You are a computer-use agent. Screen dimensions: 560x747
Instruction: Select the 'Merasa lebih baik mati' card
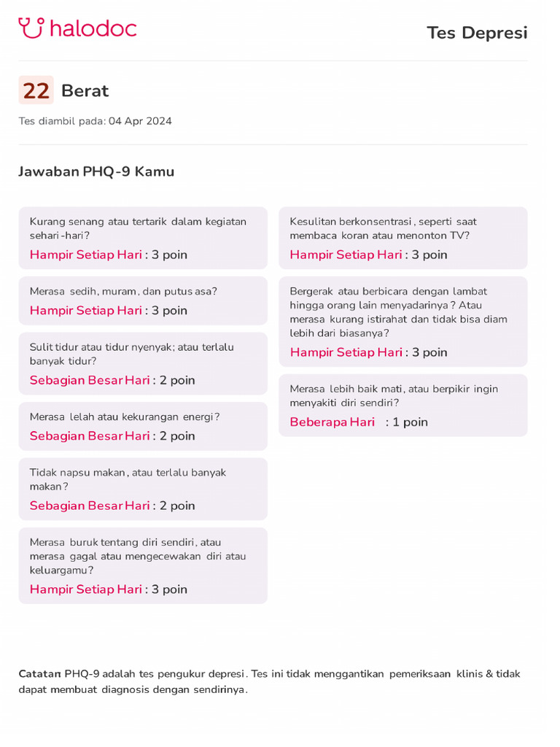click(402, 405)
